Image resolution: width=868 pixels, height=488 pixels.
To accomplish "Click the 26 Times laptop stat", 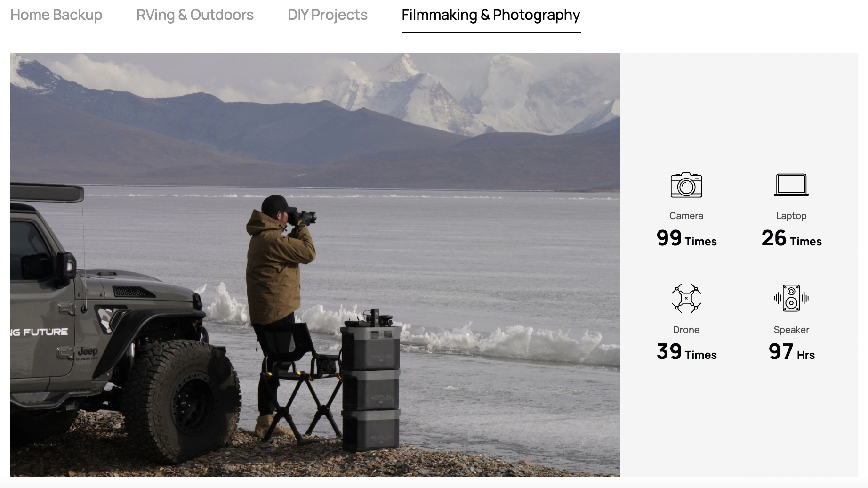I will 791,238.
